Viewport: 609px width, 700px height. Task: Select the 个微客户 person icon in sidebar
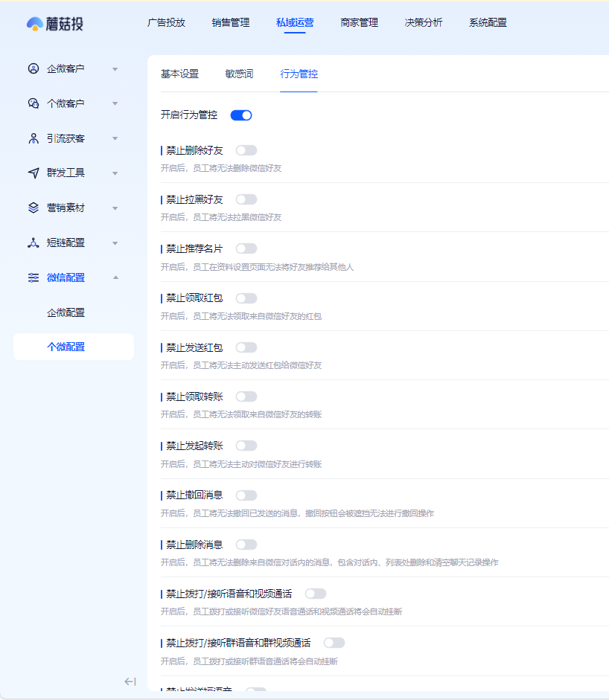pos(33,103)
